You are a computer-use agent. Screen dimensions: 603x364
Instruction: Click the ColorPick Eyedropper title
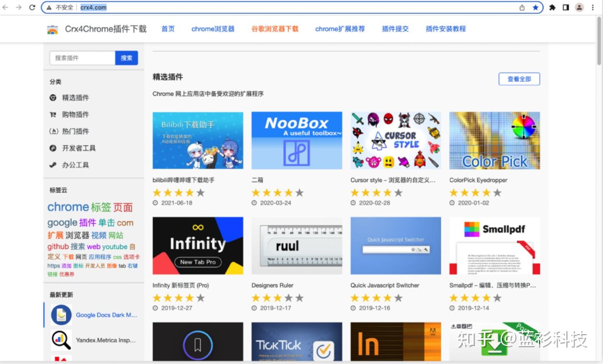[x=478, y=180]
